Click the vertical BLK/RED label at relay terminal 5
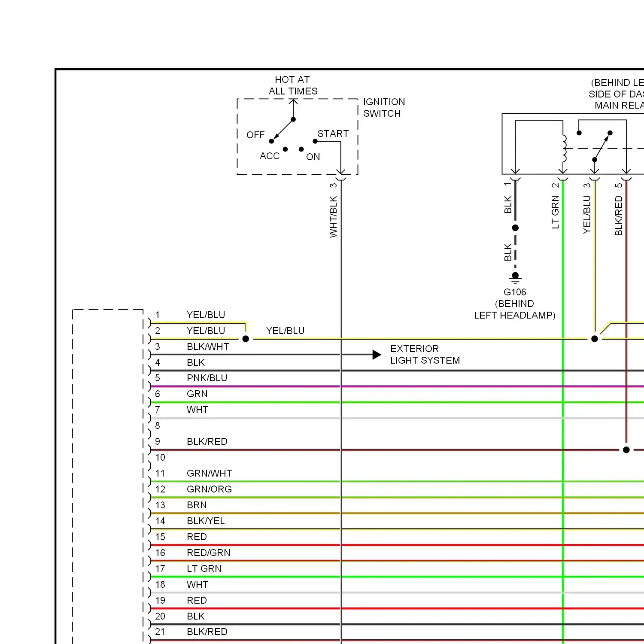 pyautogui.click(x=619, y=216)
